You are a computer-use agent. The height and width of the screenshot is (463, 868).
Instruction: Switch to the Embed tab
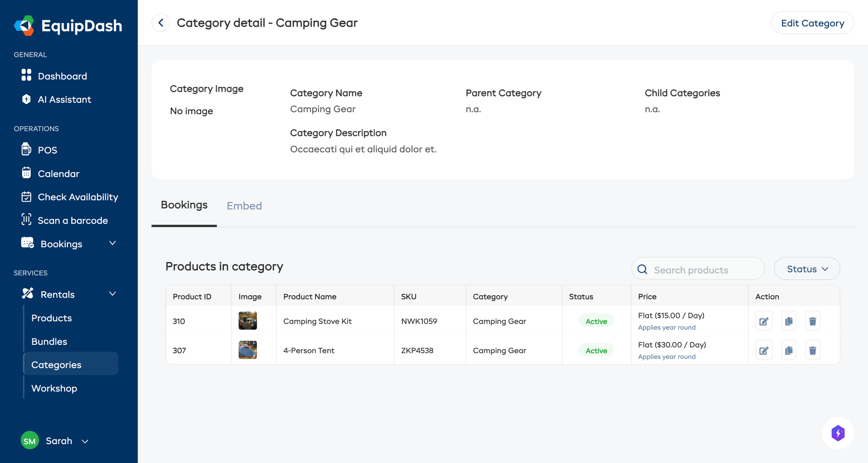pyautogui.click(x=244, y=205)
